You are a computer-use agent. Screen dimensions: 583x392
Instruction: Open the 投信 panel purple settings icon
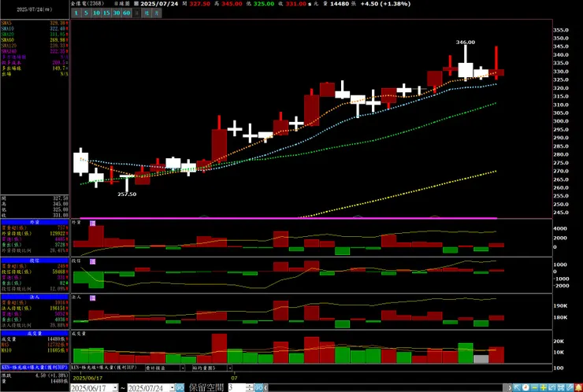point(93,261)
